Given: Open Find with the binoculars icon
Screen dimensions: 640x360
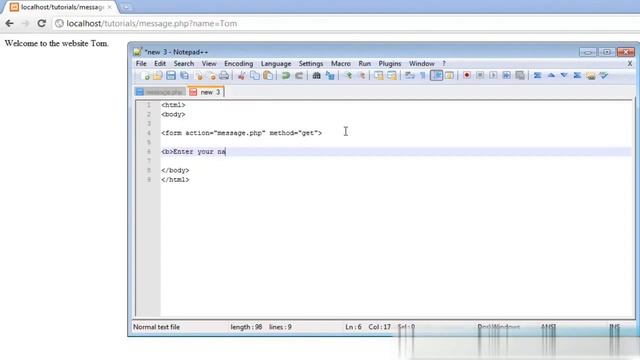Looking at the screenshot, I should [x=316, y=76].
